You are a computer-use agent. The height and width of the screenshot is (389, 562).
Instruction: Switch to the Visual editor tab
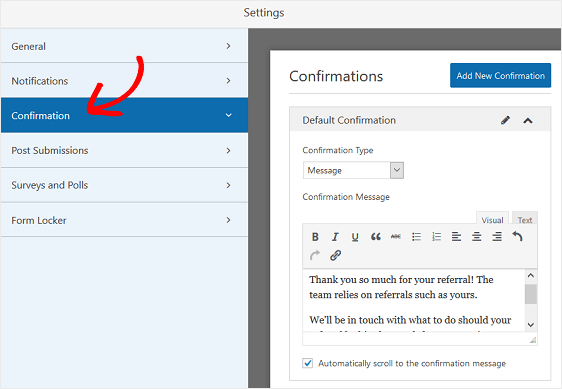492,219
